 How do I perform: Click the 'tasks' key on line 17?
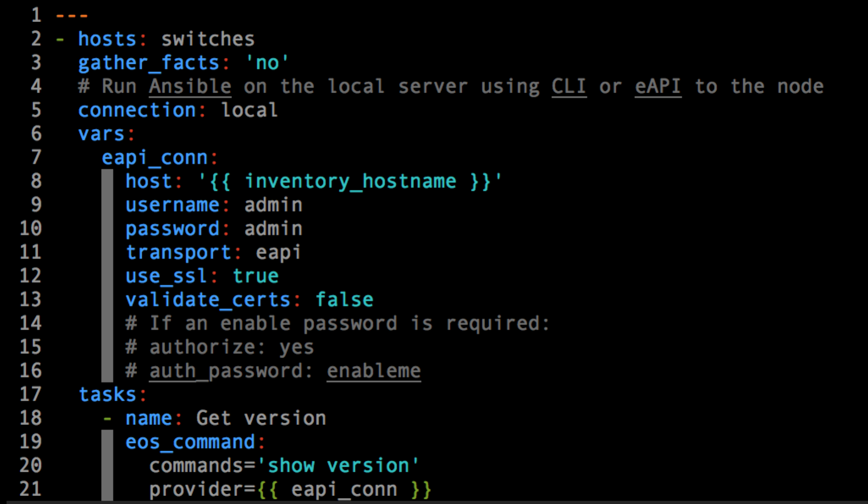(107, 395)
